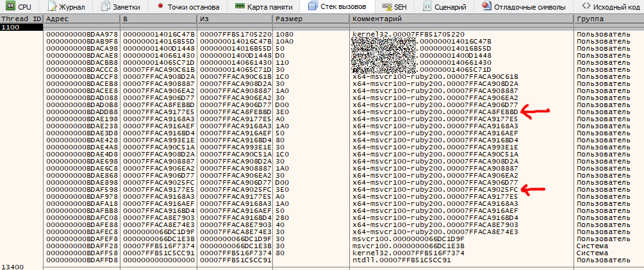Viewport: 644px width, 270px height.
Task: Select address 000000000BDACCF8
Action: click(x=82, y=77)
